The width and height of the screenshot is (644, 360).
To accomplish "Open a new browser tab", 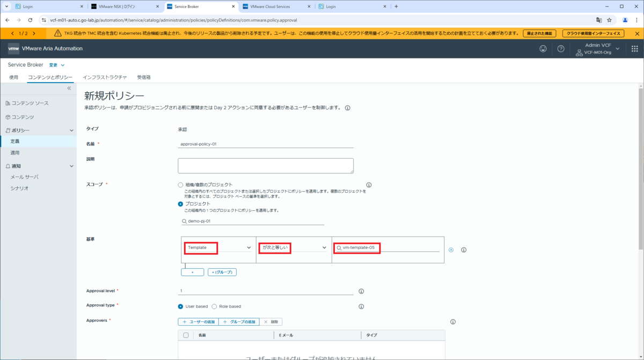I will pyautogui.click(x=396, y=6).
